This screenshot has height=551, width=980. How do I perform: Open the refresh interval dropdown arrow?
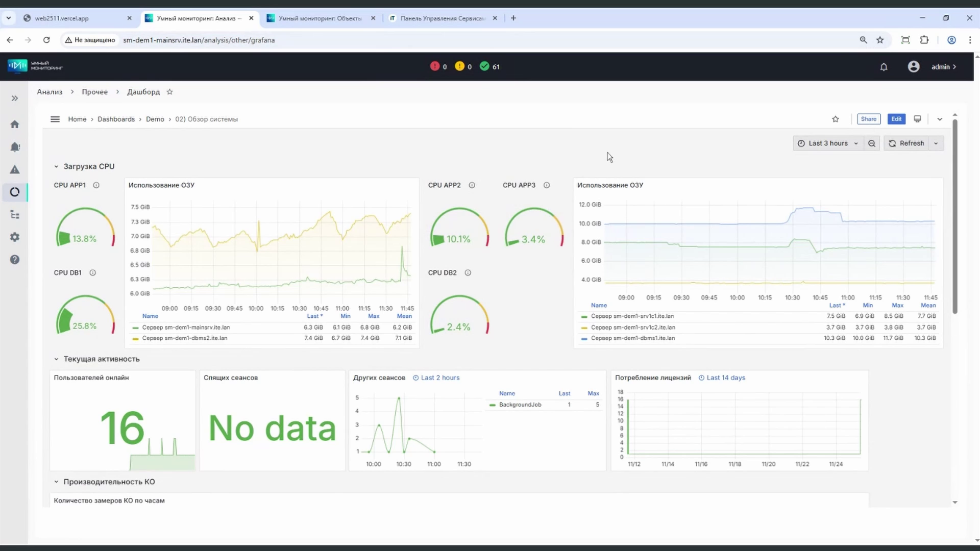click(936, 143)
